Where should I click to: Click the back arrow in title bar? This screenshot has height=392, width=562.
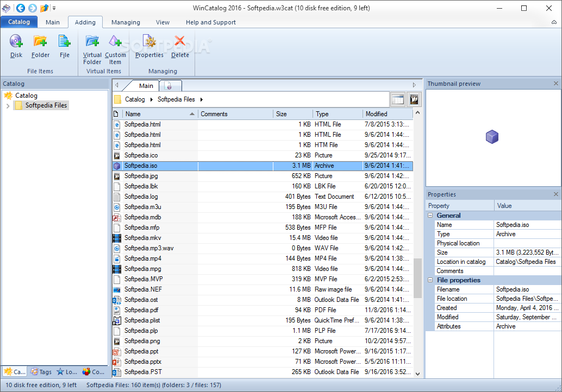click(x=21, y=8)
